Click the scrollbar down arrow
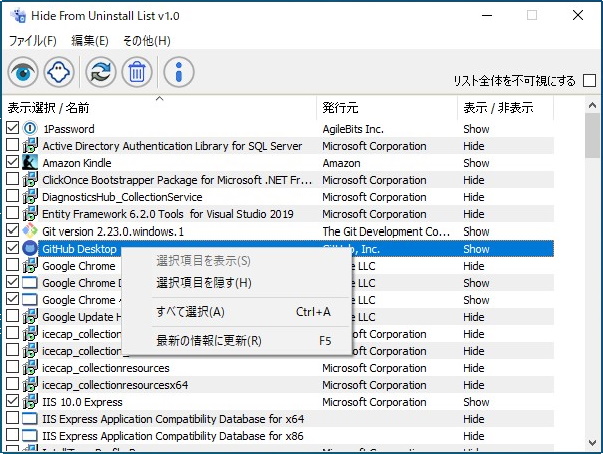The width and height of the screenshot is (603, 454). tap(592, 443)
